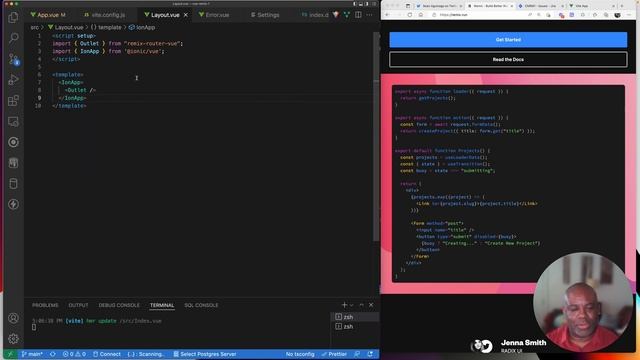Select the TERMINAL panel tab
The height and width of the screenshot is (360, 640).
tap(162, 305)
